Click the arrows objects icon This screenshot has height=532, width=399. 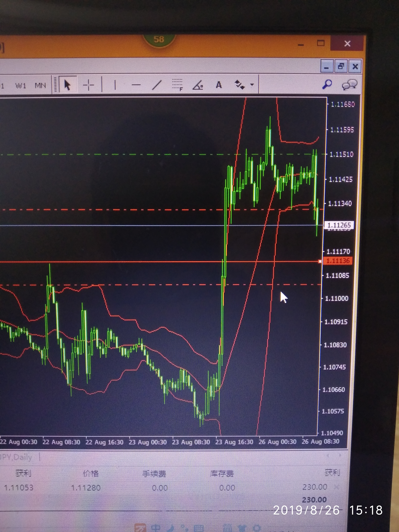coord(240,85)
